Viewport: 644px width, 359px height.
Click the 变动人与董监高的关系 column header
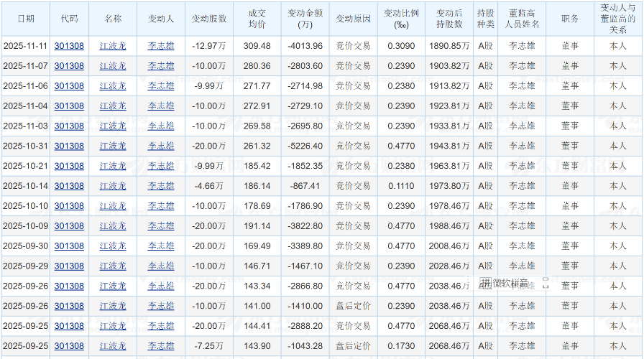(x=618, y=19)
